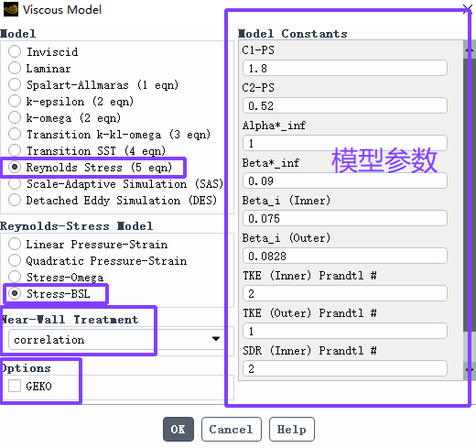
Task: Edit the Beta*_inf constant field
Action: point(345,180)
